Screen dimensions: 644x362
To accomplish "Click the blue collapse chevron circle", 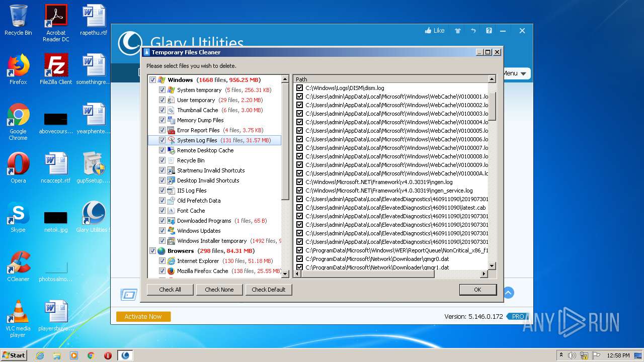I will point(508,293).
